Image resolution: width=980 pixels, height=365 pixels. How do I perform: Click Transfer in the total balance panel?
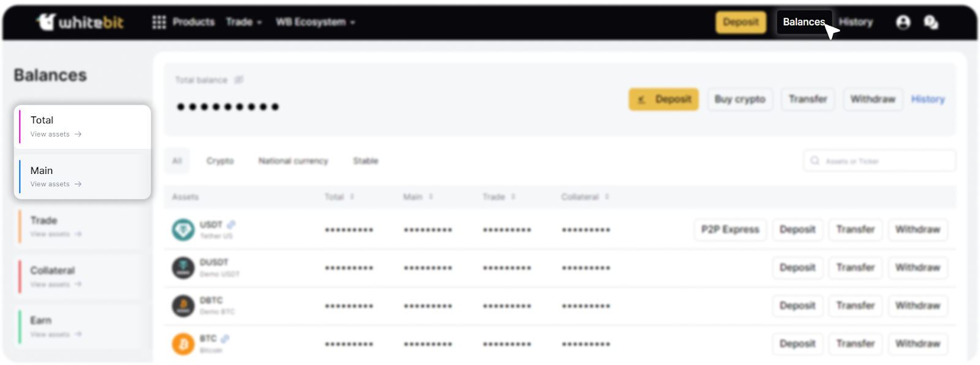click(808, 99)
